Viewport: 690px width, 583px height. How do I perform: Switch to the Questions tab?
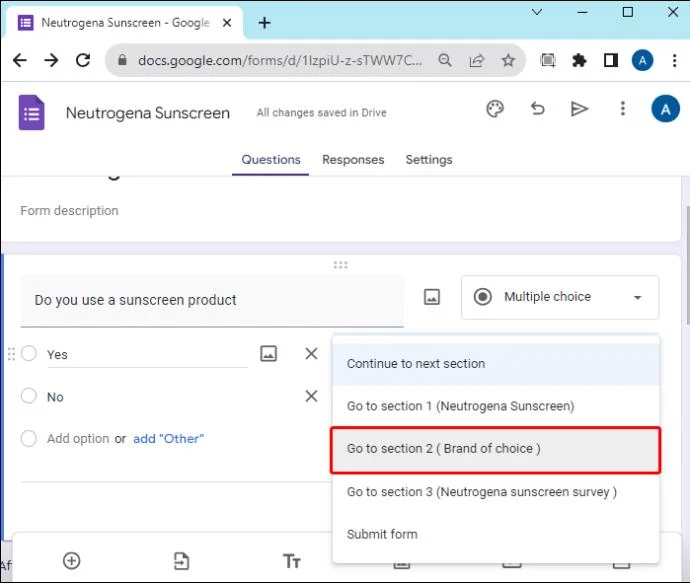click(x=271, y=160)
